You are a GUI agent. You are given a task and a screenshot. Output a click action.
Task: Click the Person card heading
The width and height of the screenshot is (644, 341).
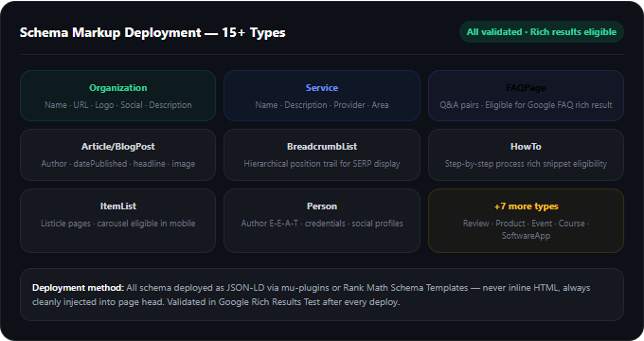(322, 206)
